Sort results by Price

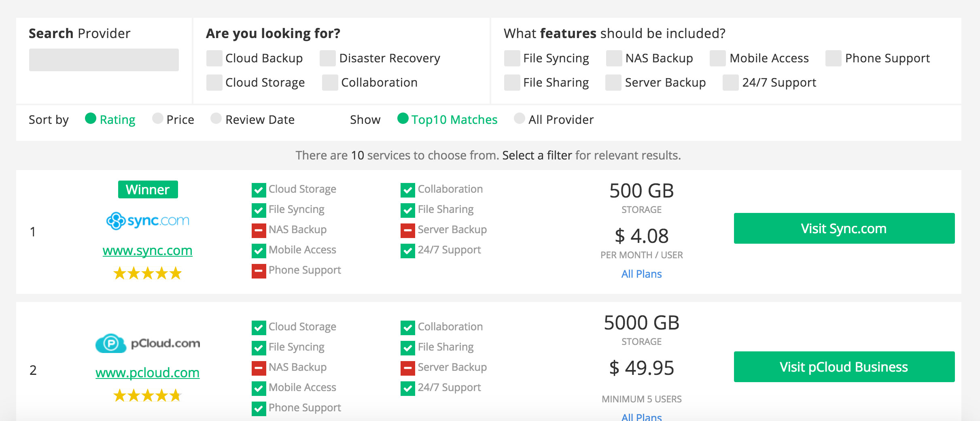pyautogui.click(x=157, y=119)
